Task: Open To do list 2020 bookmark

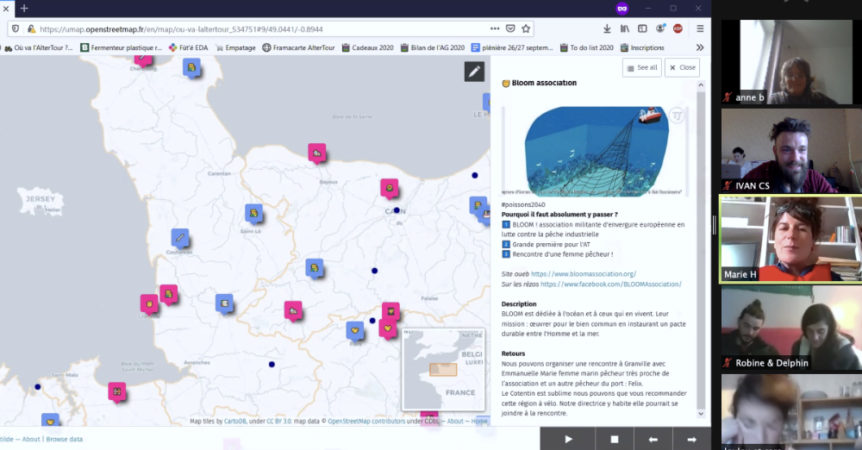Action: [587, 48]
